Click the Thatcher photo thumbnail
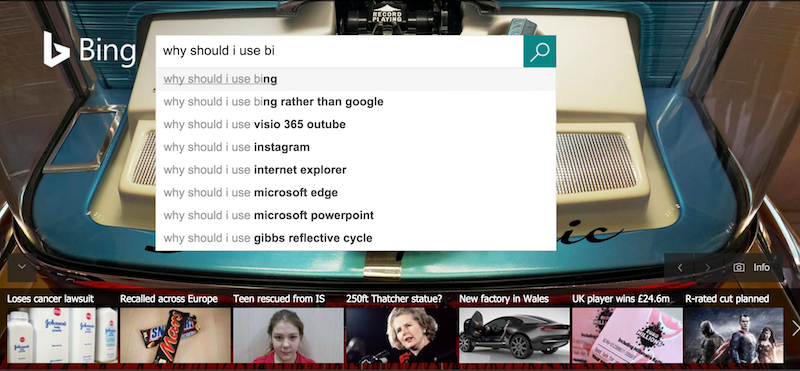Screen dimensions: 800x371 click(401, 335)
